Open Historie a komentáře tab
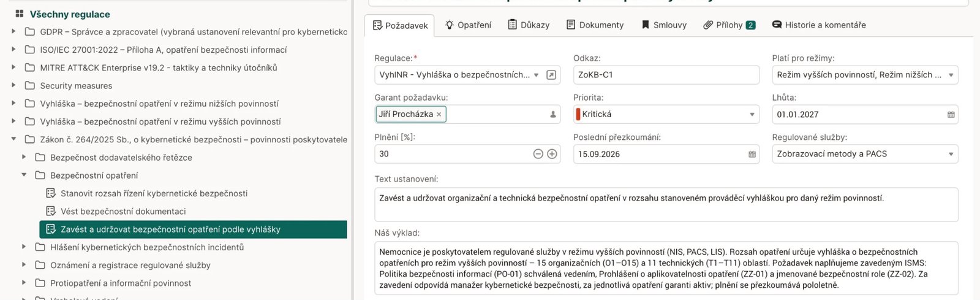980x300 pixels. click(x=819, y=25)
